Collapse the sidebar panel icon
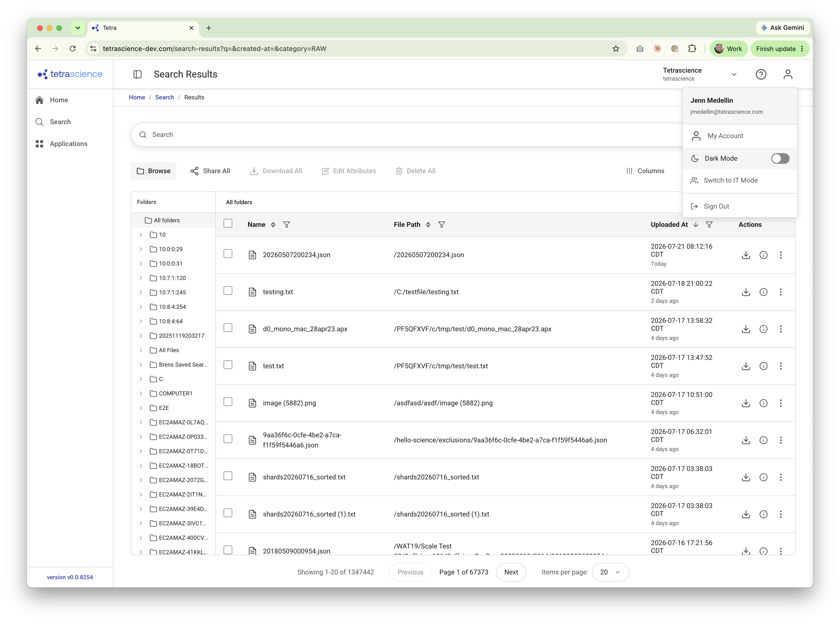Screen dimensions: 840x623 (x=138, y=74)
